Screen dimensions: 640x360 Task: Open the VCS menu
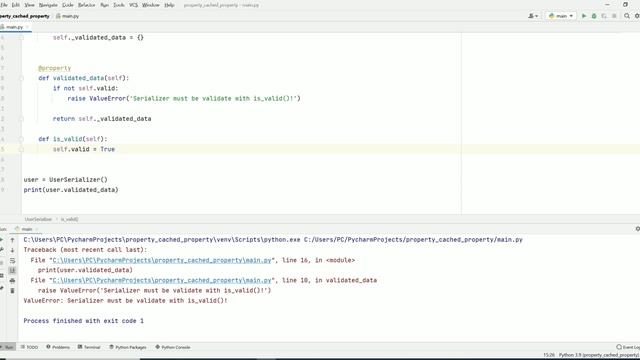(133, 5)
